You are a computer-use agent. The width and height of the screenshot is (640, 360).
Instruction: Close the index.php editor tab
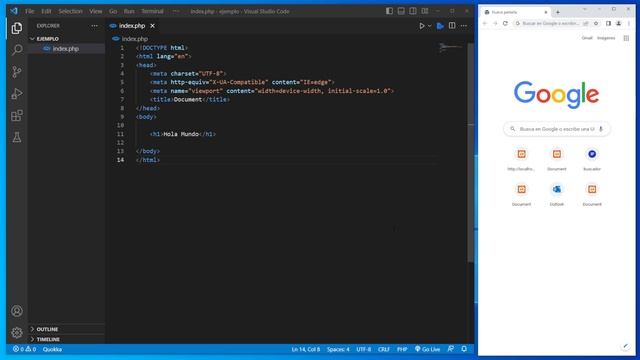[152, 26]
